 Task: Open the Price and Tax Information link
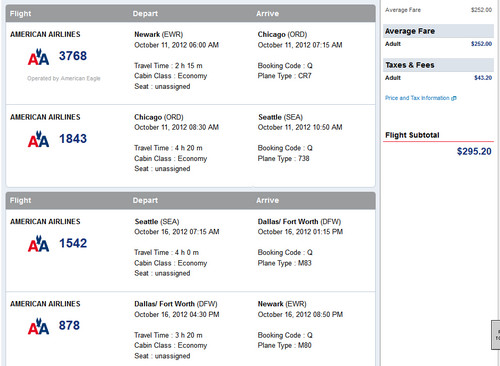point(417,98)
